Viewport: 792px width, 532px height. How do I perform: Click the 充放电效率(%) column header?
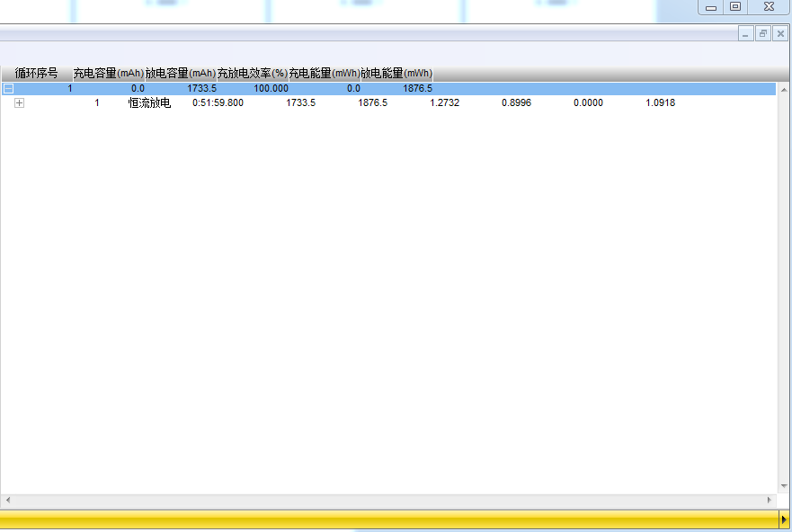pyautogui.click(x=253, y=73)
